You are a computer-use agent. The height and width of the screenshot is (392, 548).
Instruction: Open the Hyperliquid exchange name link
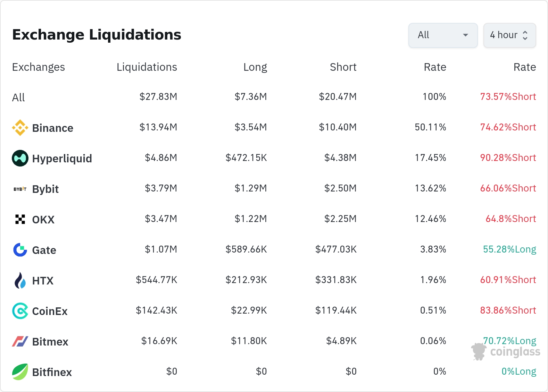point(62,159)
